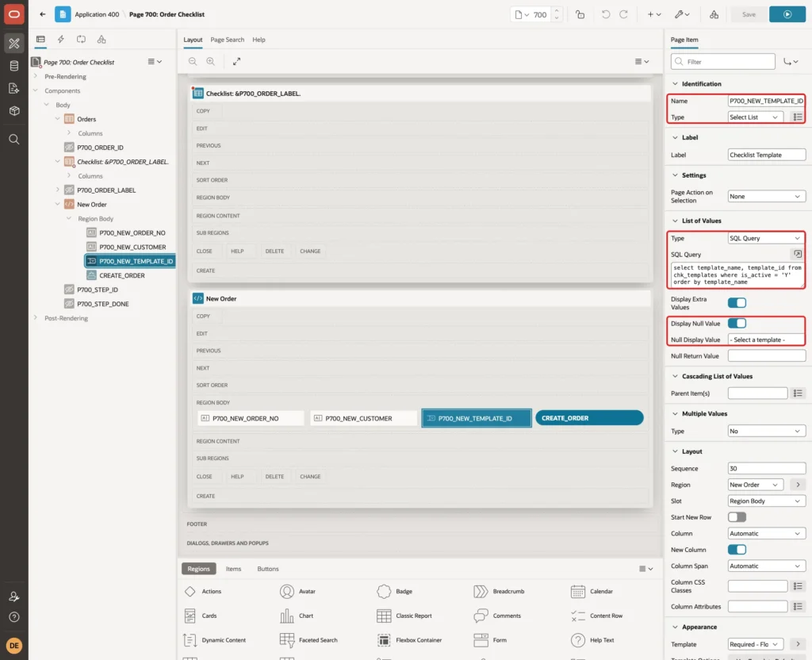
Task: Zoom in the layout view
Action: coord(211,61)
